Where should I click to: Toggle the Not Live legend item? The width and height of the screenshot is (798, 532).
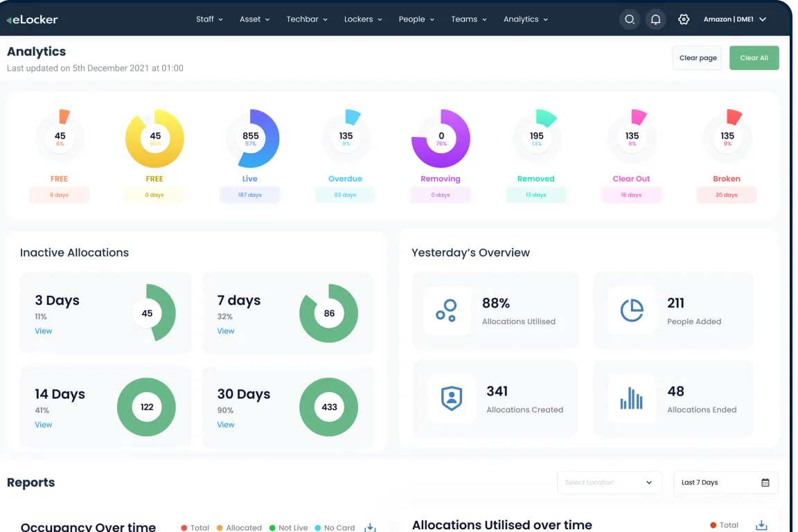288,527
